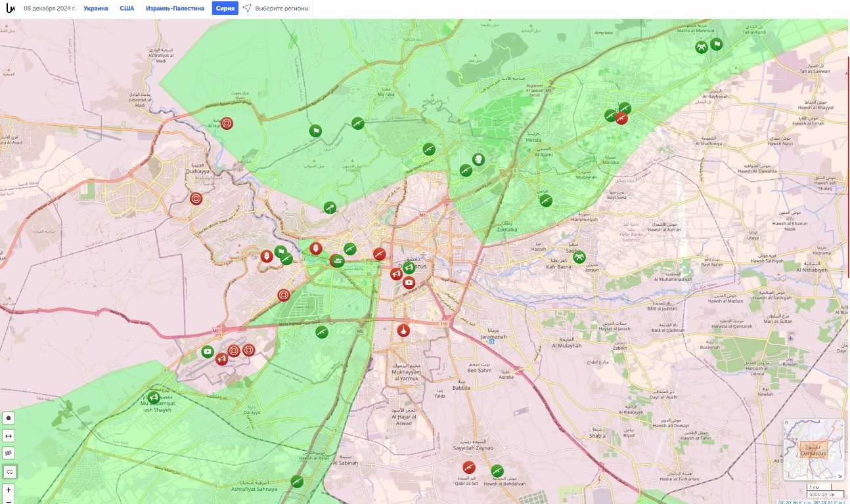Select the active Сирия tab
Viewport: 850px width, 504px height.
pos(225,9)
